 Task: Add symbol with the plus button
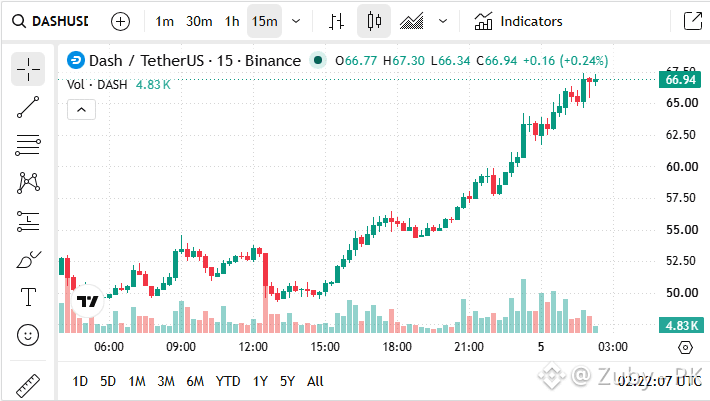[120, 21]
